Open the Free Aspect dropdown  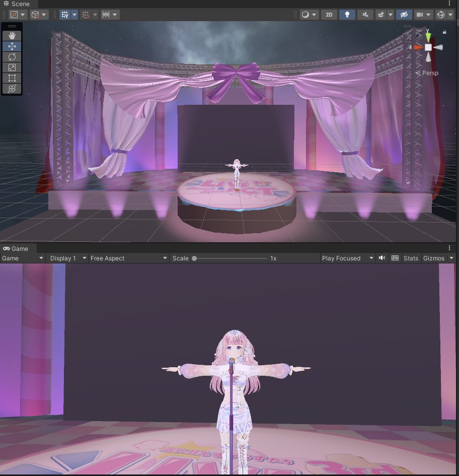coord(128,258)
